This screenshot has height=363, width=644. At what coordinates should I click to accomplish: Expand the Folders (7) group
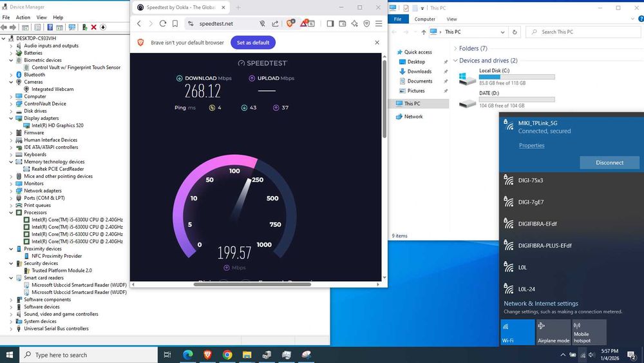(455, 48)
